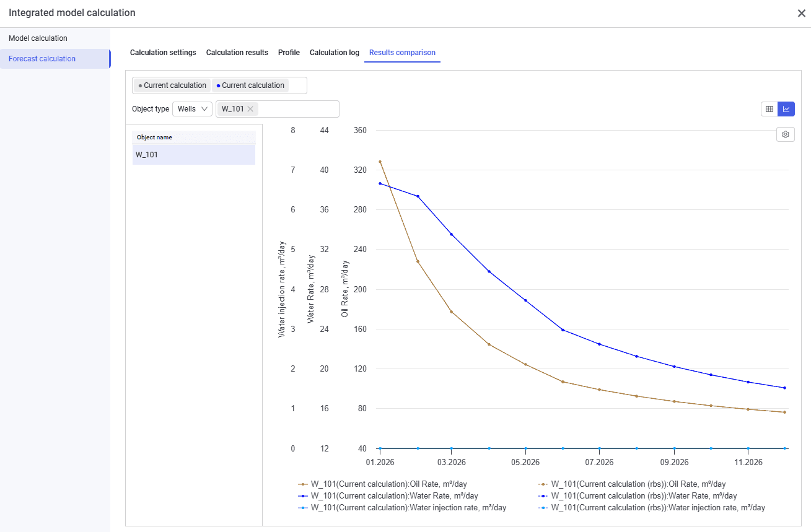Select W_101 row in object list
Image resolution: width=811 pixels, height=532 pixels.
(x=194, y=155)
